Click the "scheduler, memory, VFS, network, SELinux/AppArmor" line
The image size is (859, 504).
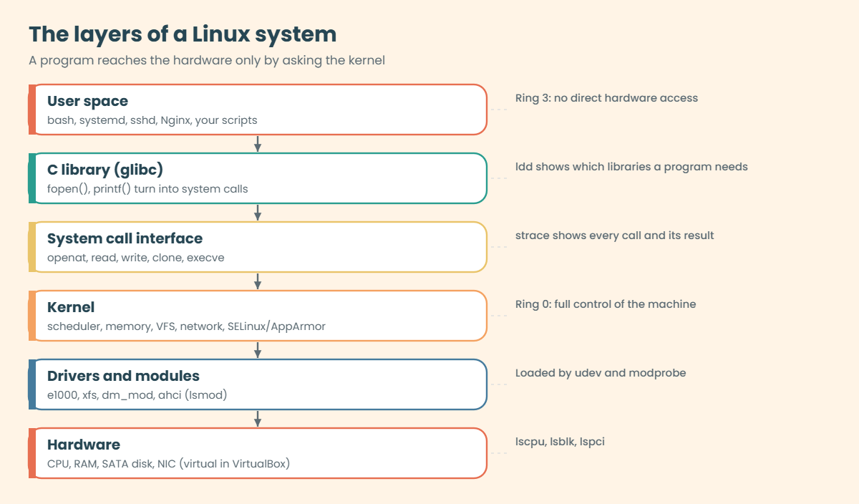(186, 326)
